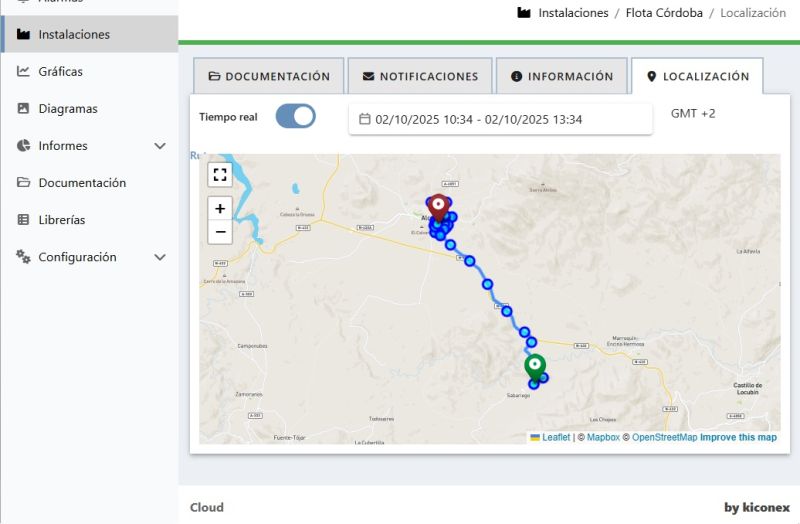Click the by kiconex footer text
Screen dimensions: 800x524
click(x=757, y=507)
